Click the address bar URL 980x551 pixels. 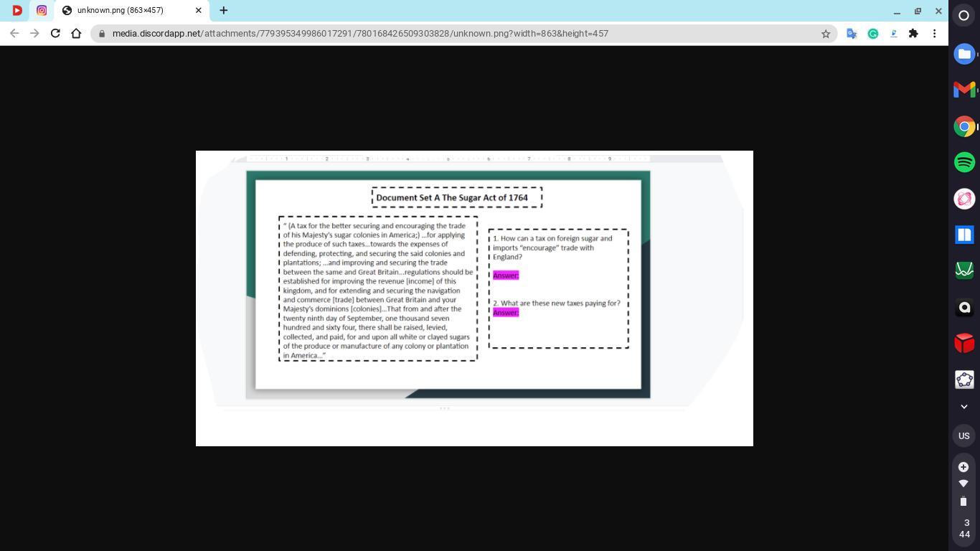tap(360, 34)
